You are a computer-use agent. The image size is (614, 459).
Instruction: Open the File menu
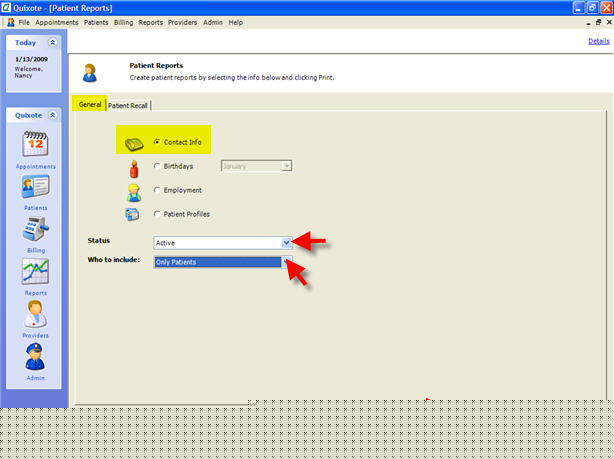(24, 22)
